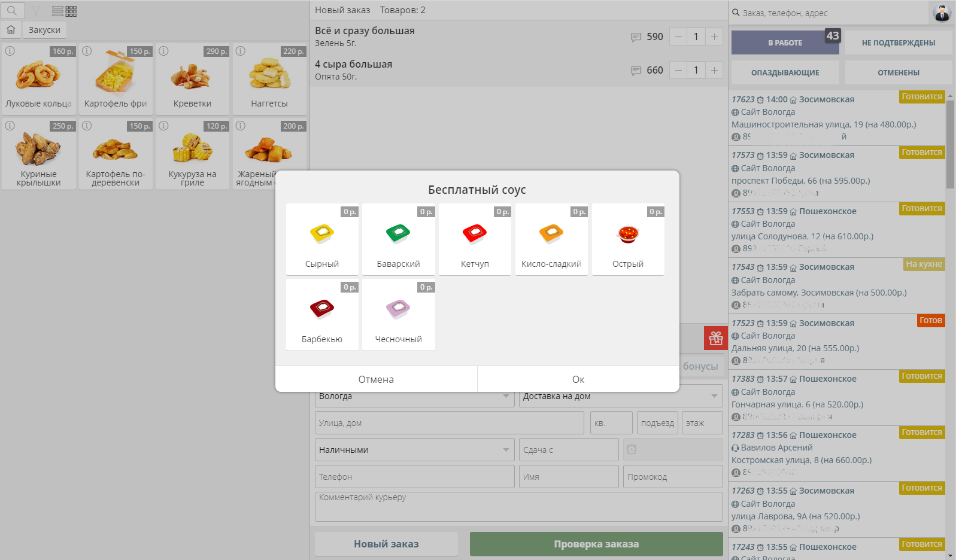Switch to the Опаздывающие orders tab
Screen dimensions: 956x560
tap(785, 72)
